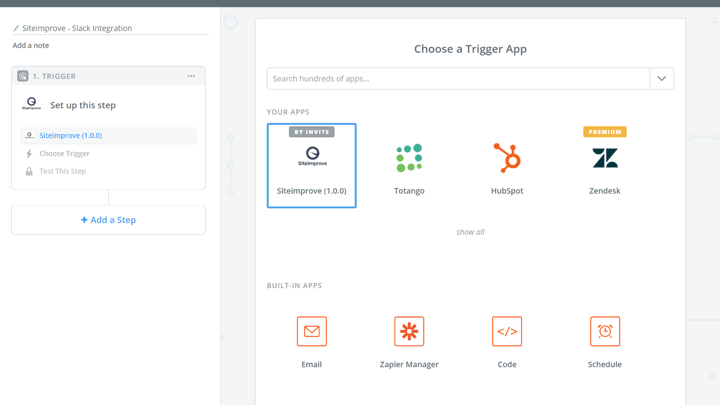Click the Add a Step button
This screenshot has height=405, width=720.
[108, 220]
